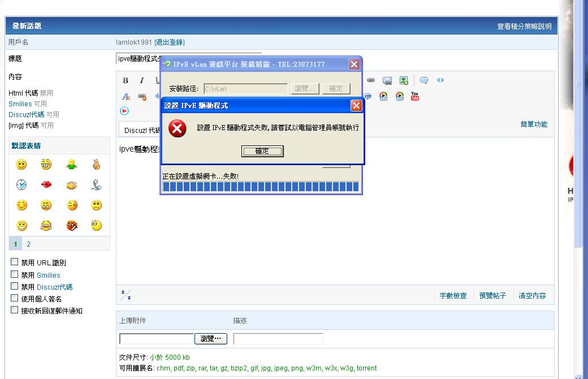The height and width of the screenshot is (379, 588).
Task: Focus the 上傳附件 file path field
Action: [157, 338]
